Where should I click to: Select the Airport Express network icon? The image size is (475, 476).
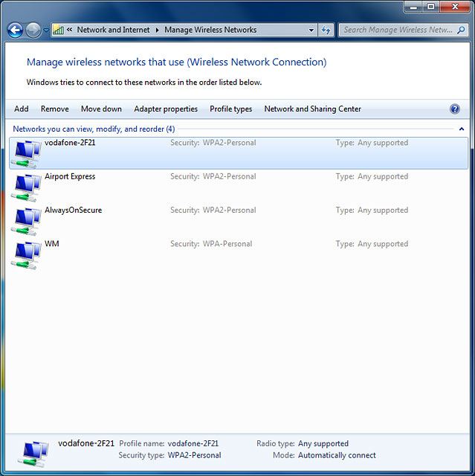click(26, 187)
